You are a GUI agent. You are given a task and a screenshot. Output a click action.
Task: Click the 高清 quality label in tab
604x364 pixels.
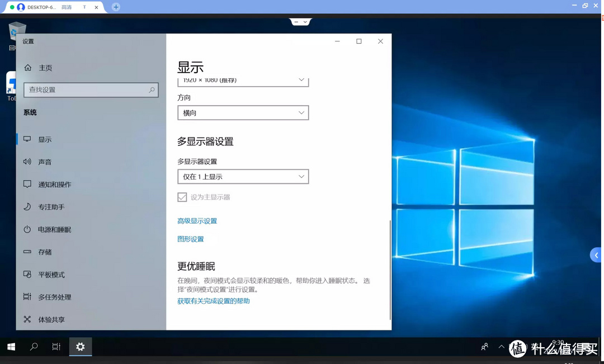click(x=66, y=7)
